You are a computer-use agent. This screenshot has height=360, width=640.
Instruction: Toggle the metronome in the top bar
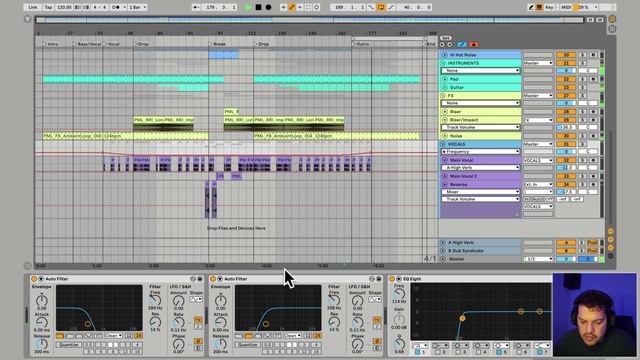click(x=116, y=7)
